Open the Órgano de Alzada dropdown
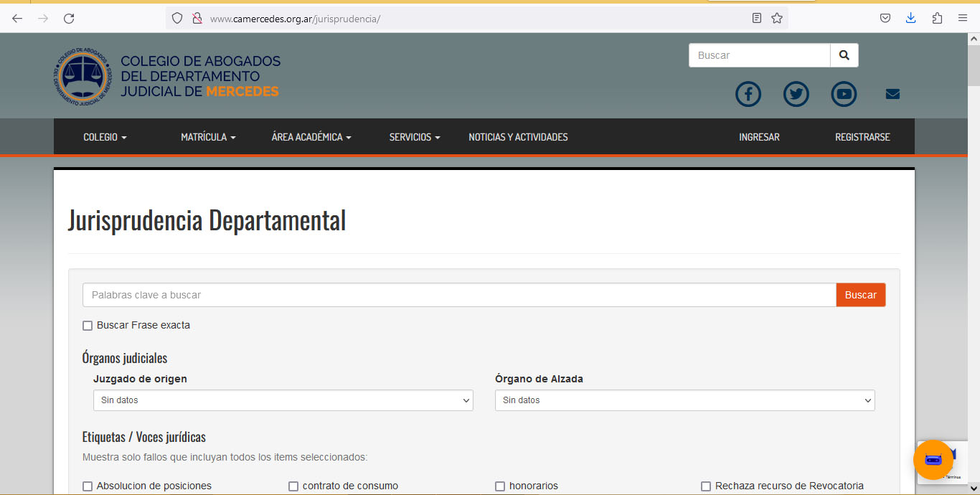This screenshot has height=495, width=980. [684, 400]
